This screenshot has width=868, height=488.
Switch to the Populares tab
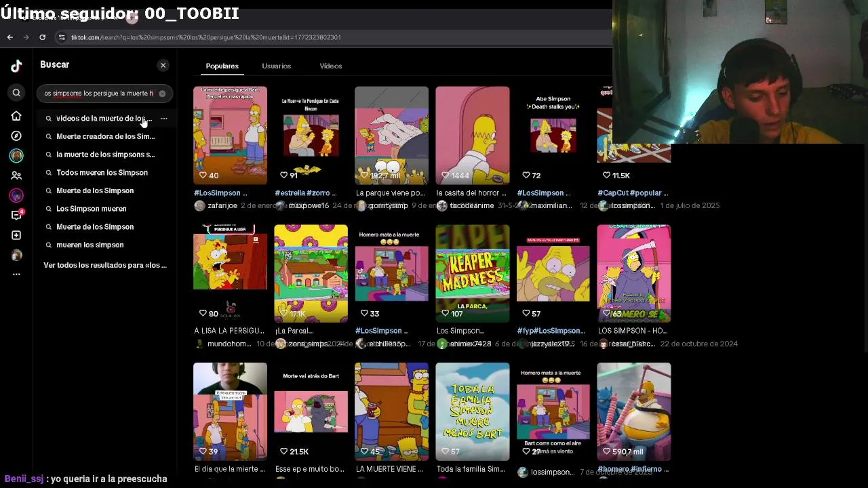pos(222,66)
